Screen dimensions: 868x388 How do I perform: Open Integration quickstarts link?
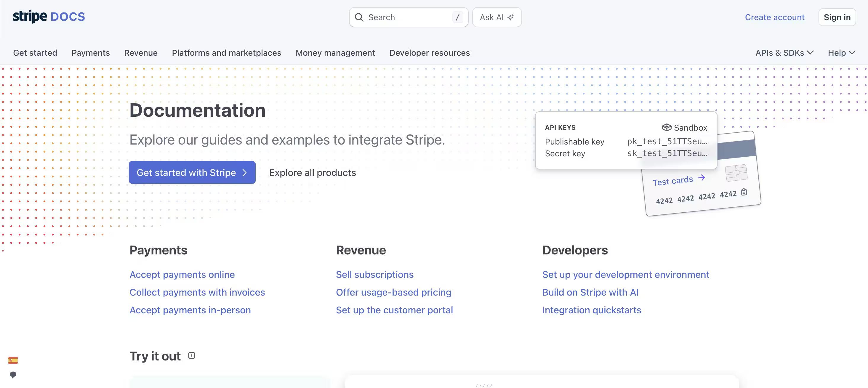click(x=592, y=310)
